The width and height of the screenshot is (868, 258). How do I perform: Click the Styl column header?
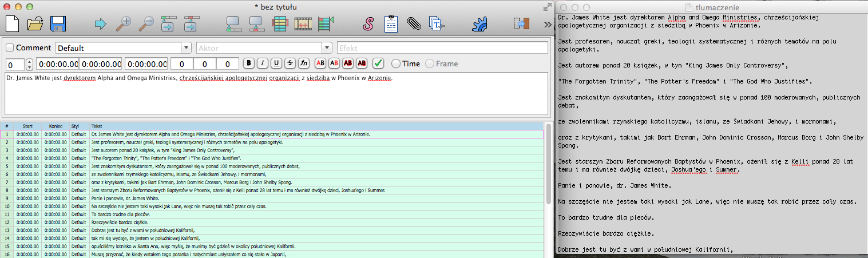pyautogui.click(x=79, y=126)
